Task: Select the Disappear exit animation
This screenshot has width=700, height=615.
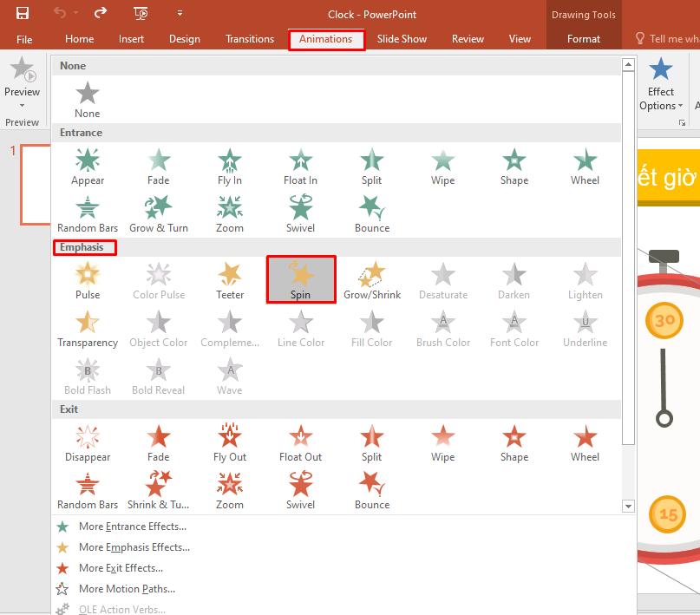Action: click(x=88, y=443)
